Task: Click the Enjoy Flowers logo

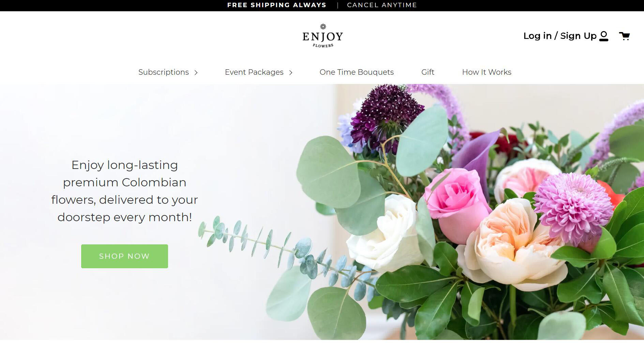Action: tap(323, 36)
